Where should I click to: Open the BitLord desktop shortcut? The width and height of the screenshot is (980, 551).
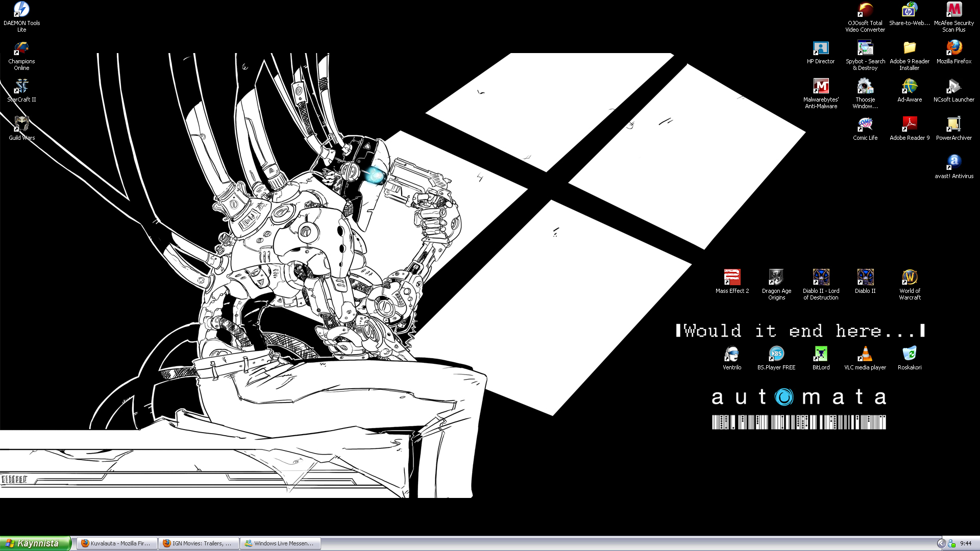821,354
